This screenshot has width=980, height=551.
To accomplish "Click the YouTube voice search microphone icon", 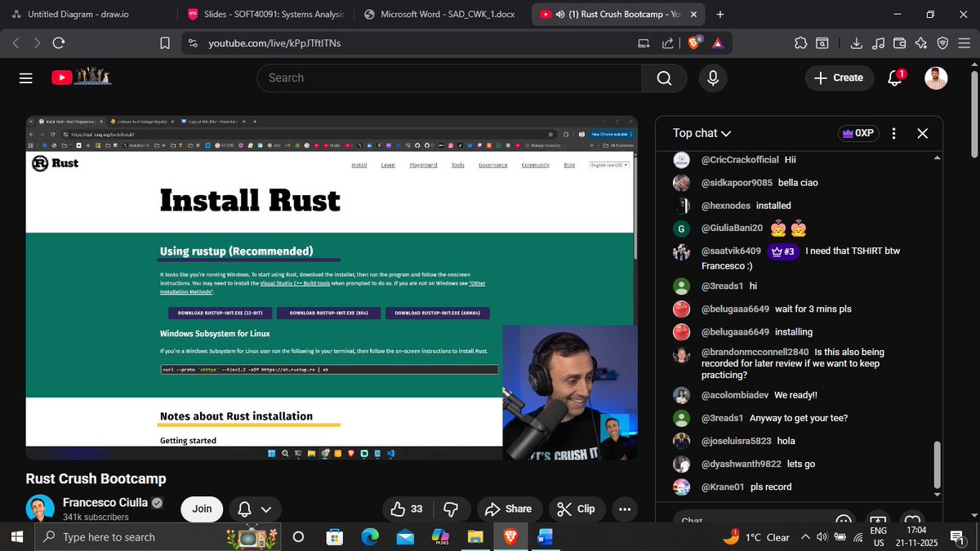I will tap(712, 78).
